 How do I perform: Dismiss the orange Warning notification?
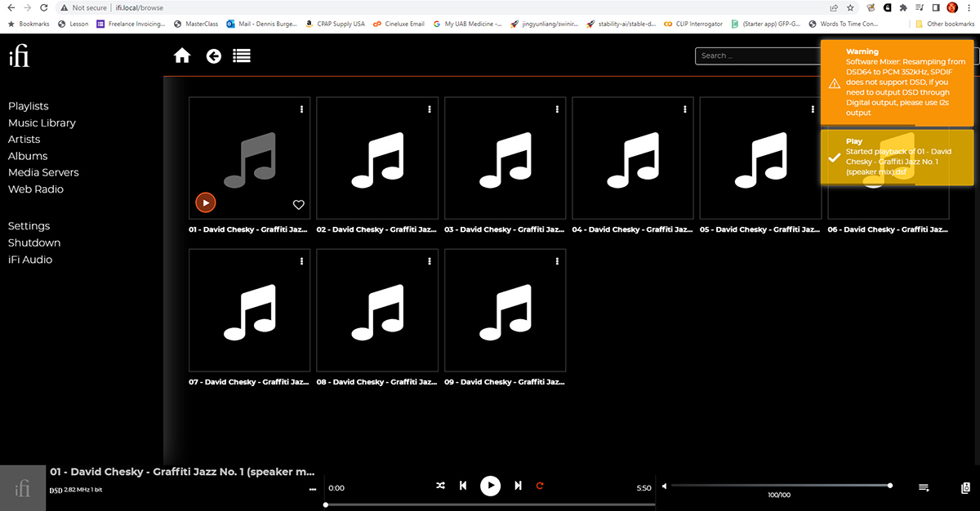(x=897, y=82)
